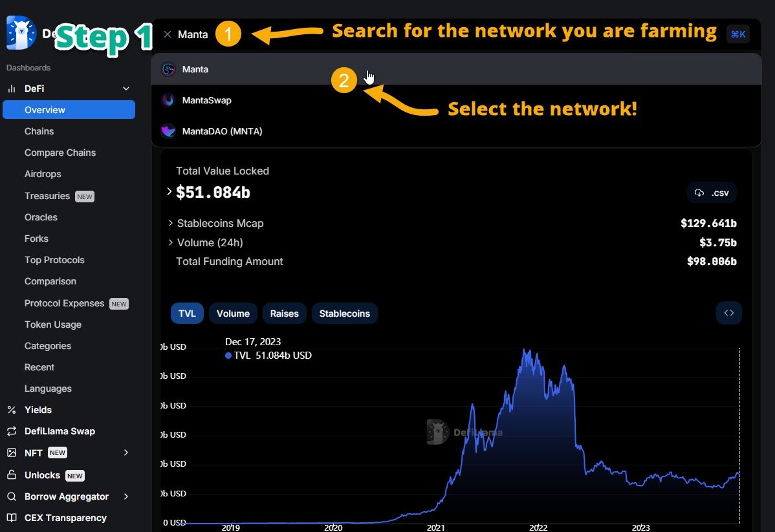
Task: Expand the Borrow Aggregator chevron
Action: point(126,496)
